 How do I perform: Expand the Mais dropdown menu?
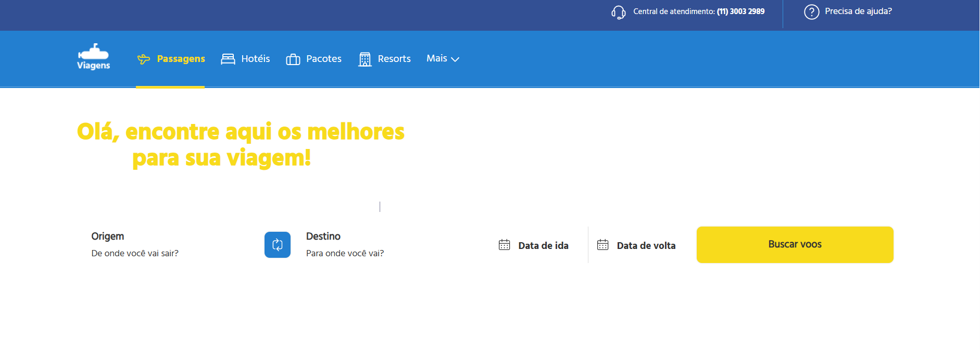coord(443,59)
